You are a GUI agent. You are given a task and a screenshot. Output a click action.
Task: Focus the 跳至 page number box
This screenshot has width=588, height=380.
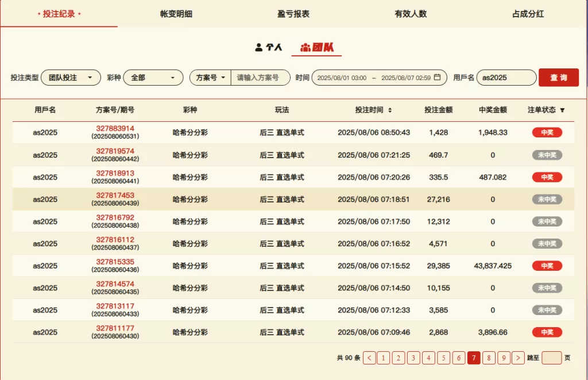pyautogui.click(x=552, y=358)
